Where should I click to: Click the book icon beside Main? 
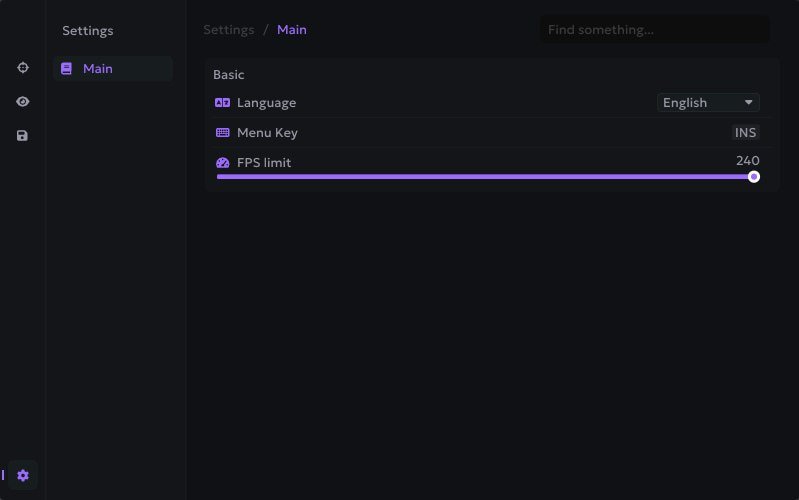[x=67, y=69]
